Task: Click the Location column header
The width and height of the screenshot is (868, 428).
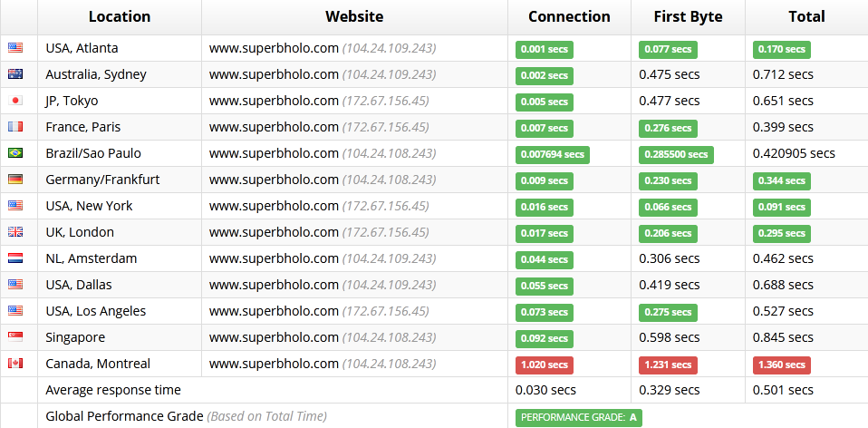Action: (x=120, y=16)
